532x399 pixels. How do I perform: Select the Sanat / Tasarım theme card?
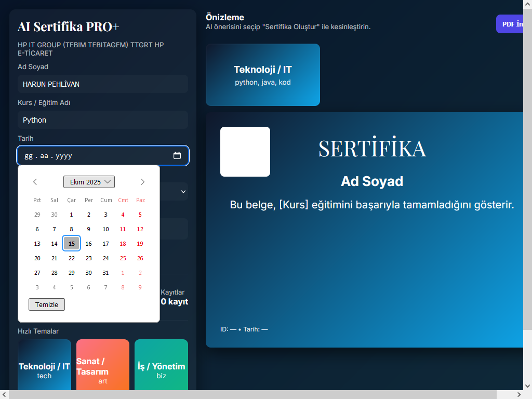click(103, 365)
